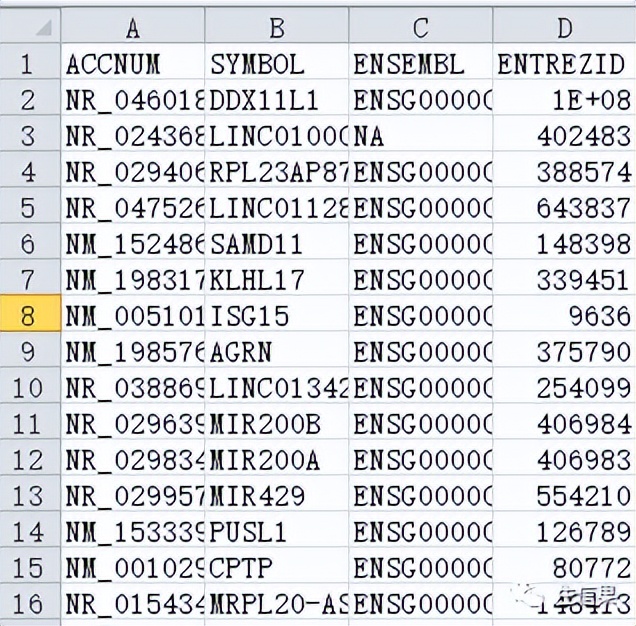Select cell with value 406983
This screenshot has height=626, width=636.
565,458
